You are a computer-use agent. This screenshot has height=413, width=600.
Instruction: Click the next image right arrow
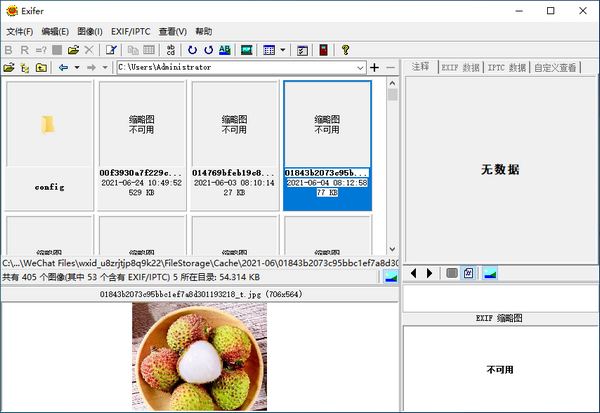click(429, 273)
